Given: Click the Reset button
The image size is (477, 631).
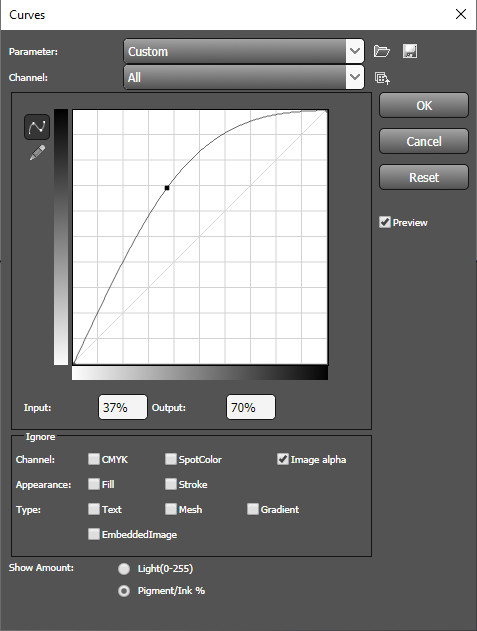Looking at the screenshot, I should [x=424, y=177].
